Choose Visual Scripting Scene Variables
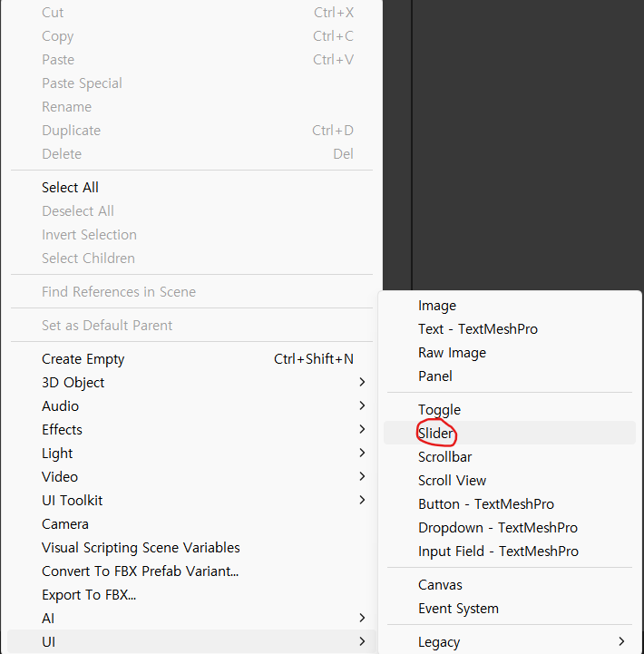Viewport: 644px width, 654px height. click(191, 548)
